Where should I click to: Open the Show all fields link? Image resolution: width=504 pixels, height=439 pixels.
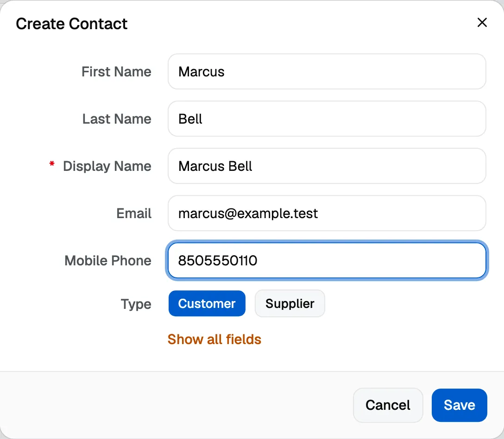tap(214, 339)
